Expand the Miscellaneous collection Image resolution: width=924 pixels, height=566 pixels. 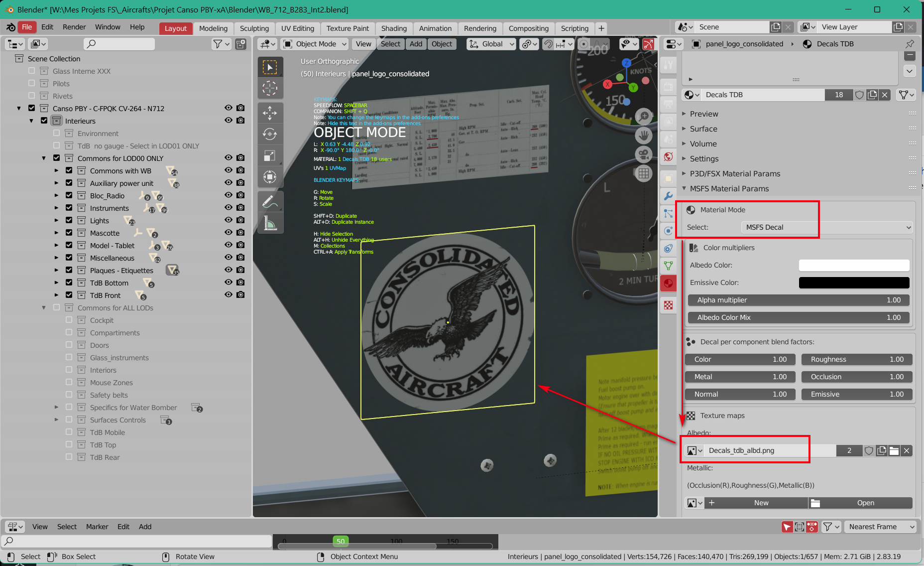point(56,258)
